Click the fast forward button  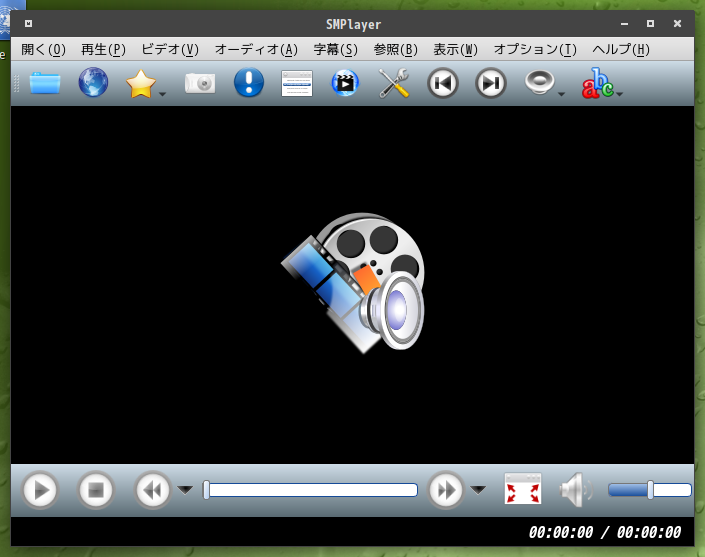pos(446,490)
